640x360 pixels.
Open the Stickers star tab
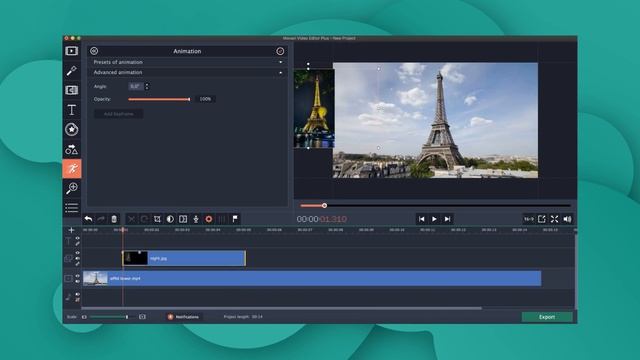72,129
